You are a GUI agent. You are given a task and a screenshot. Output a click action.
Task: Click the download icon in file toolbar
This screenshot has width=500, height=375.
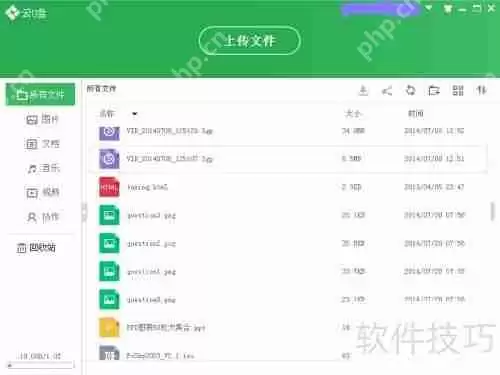pos(363,90)
